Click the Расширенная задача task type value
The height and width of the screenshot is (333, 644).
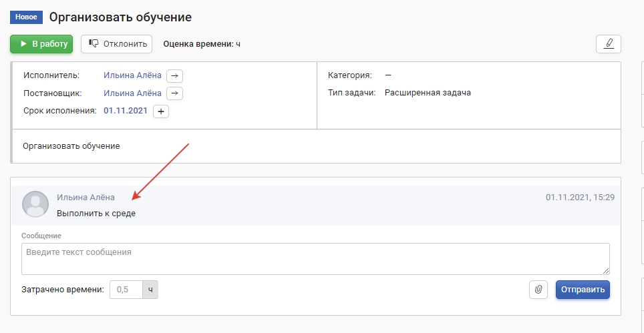[x=428, y=93]
